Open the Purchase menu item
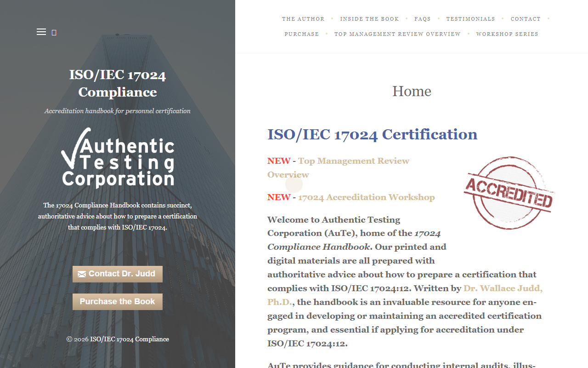The width and height of the screenshot is (588, 368). (302, 34)
